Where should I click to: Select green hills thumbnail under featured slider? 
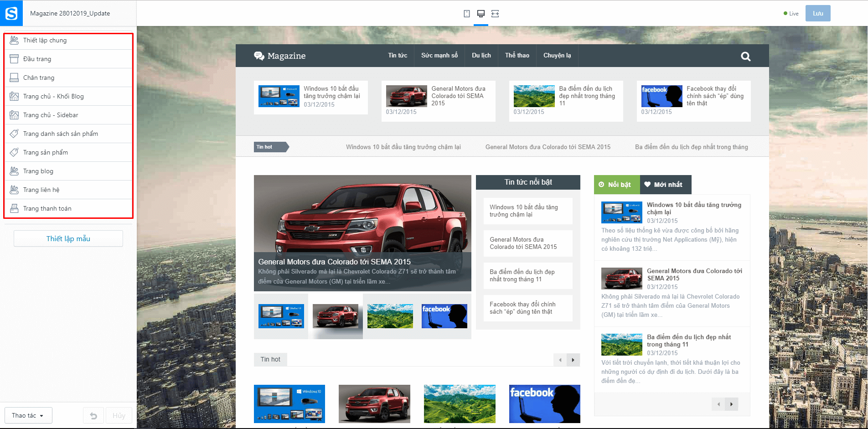(x=390, y=316)
